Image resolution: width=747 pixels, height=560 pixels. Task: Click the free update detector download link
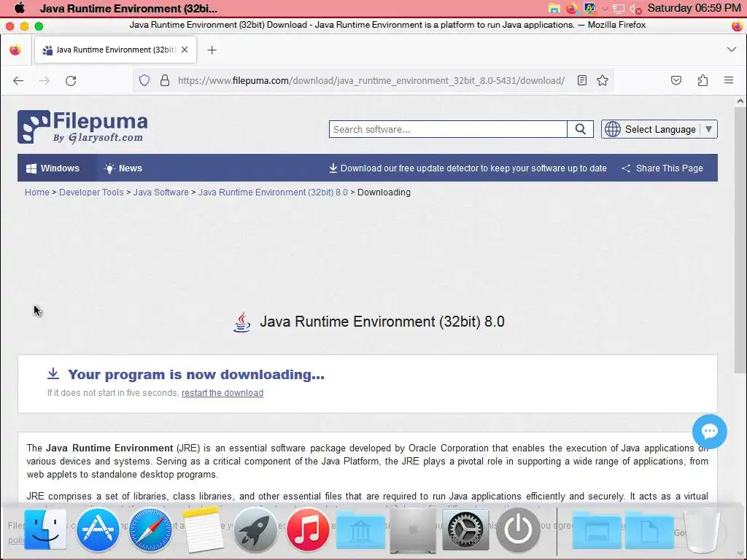click(x=468, y=168)
